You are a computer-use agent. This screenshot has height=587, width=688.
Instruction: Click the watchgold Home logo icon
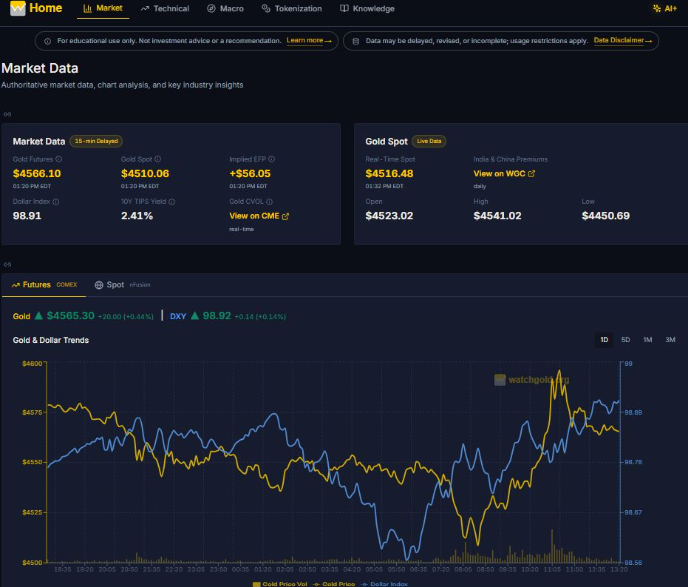[18, 8]
